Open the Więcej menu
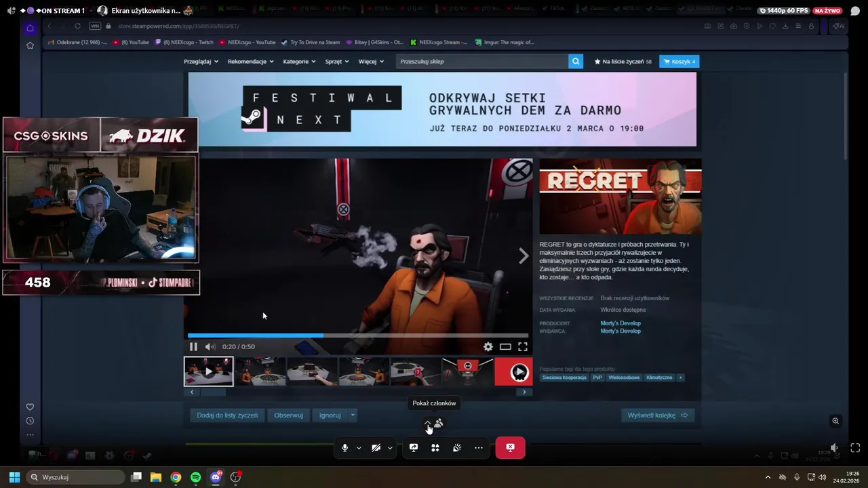Viewport: 868px width, 488px height. coord(371,61)
